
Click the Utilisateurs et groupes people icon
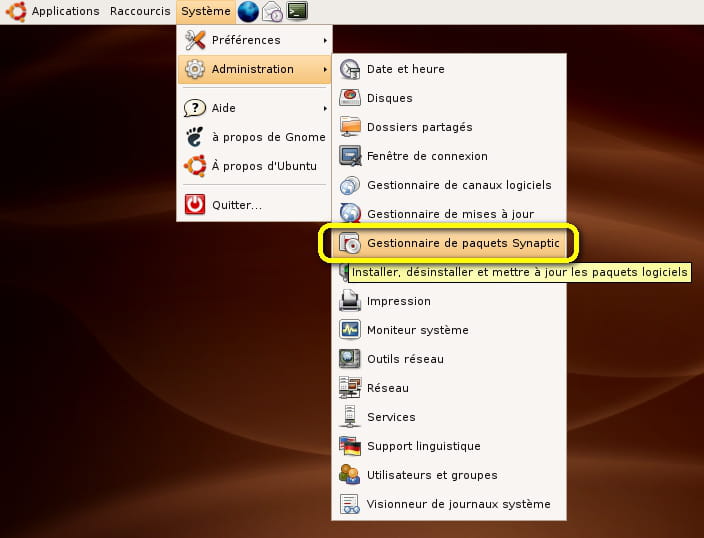(x=349, y=475)
